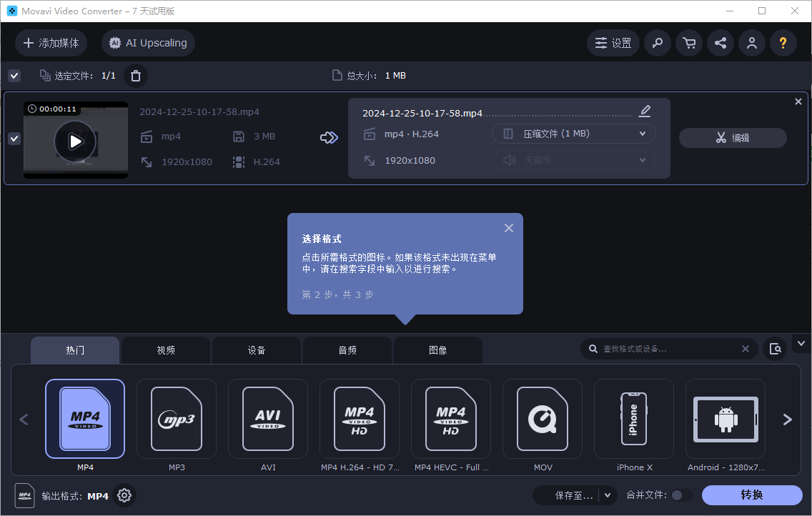Open the 编辑 video editor
Viewport: 812px width, 516px height.
pos(732,138)
